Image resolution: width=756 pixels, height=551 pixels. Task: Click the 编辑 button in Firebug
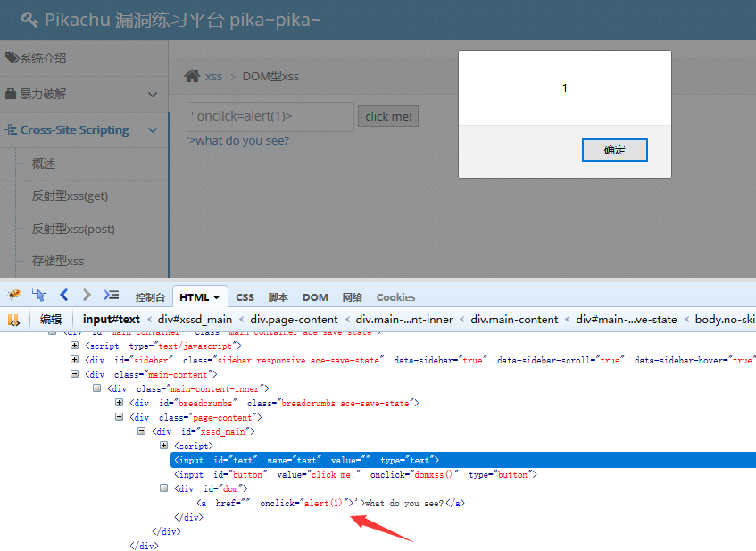click(51, 320)
